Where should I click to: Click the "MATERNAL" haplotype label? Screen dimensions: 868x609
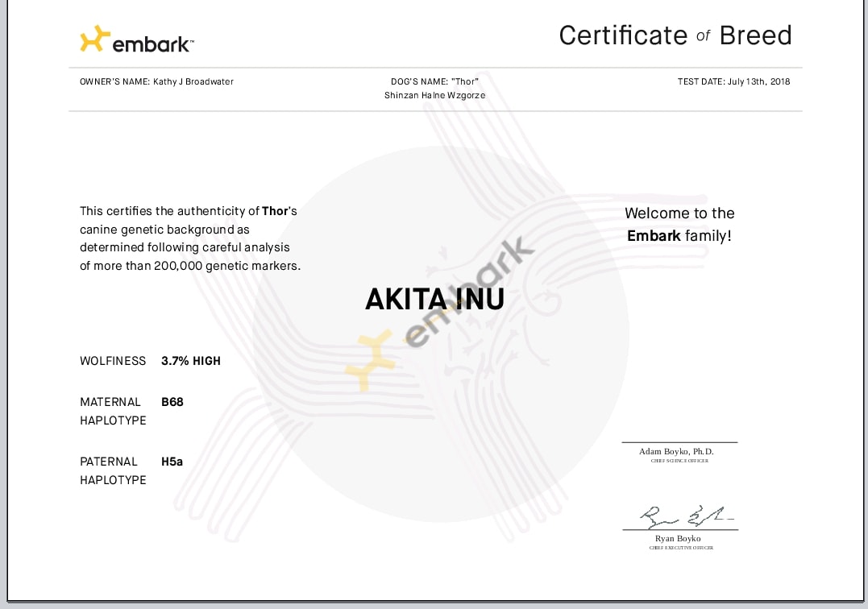(110, 402)
